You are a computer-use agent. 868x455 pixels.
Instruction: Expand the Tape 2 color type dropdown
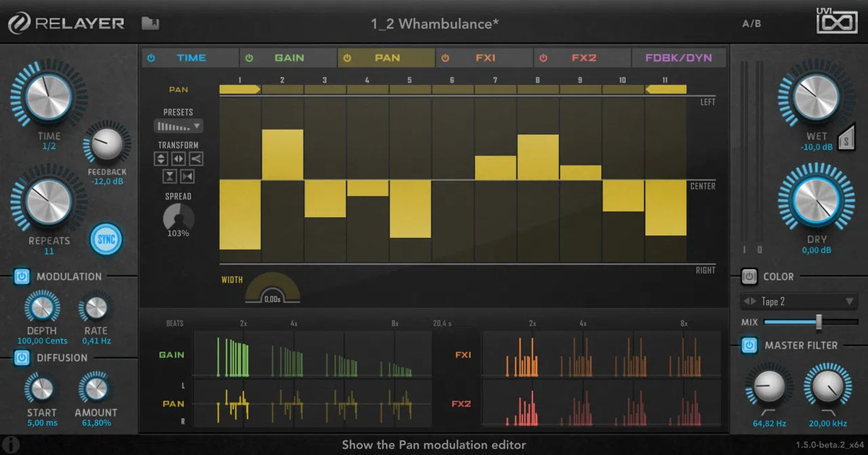click(799, 301)
